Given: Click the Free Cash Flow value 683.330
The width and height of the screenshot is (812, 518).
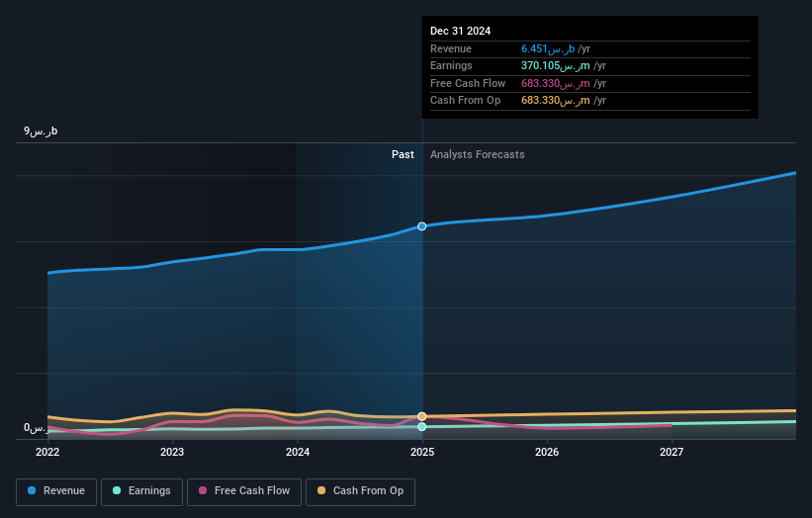Looking at the screenshot, I should 556,83.
